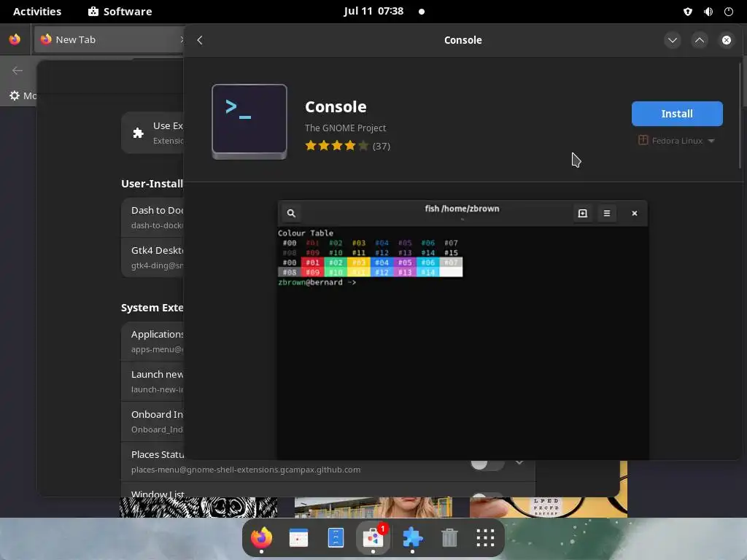
Task: Show all applications grid
Action: 485,537
